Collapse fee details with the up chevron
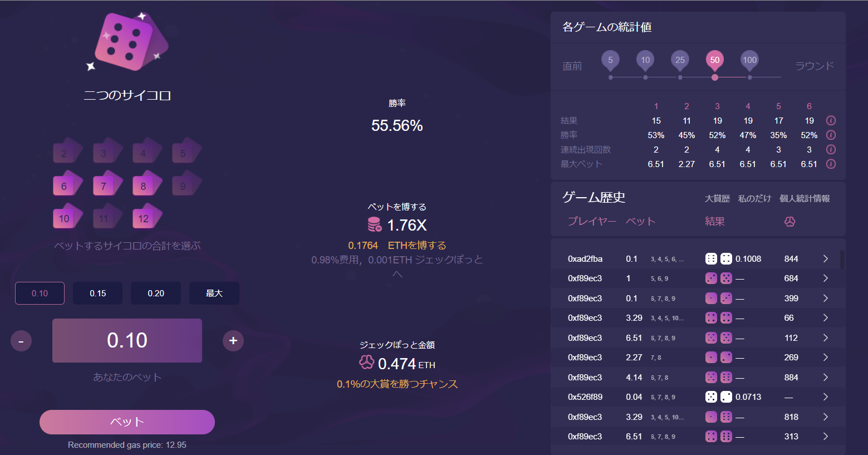The height and width of the screenshot is (455, 868). coord(397,274)
